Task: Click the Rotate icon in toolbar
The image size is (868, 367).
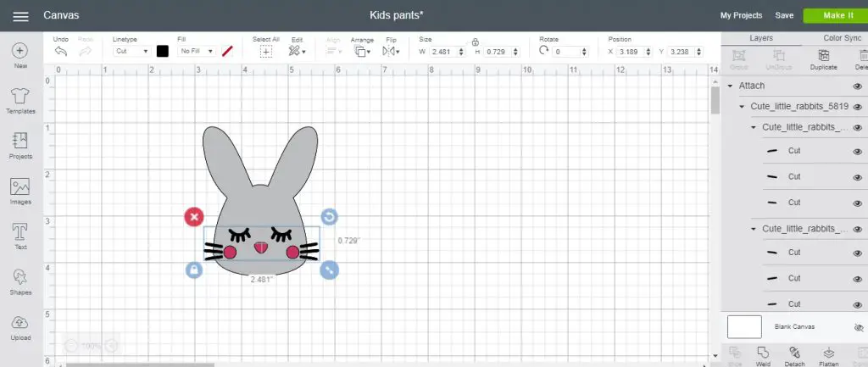Action: coord(544,50)
